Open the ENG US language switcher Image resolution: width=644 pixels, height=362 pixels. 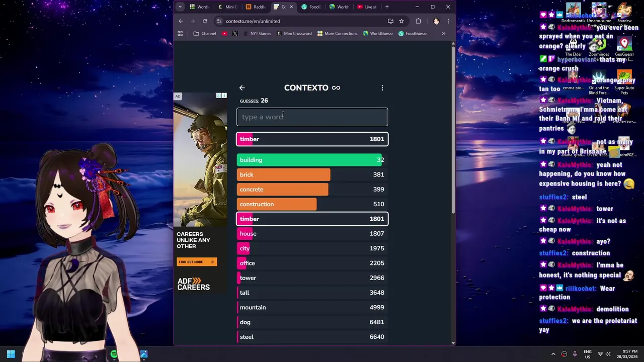(588, 354)
